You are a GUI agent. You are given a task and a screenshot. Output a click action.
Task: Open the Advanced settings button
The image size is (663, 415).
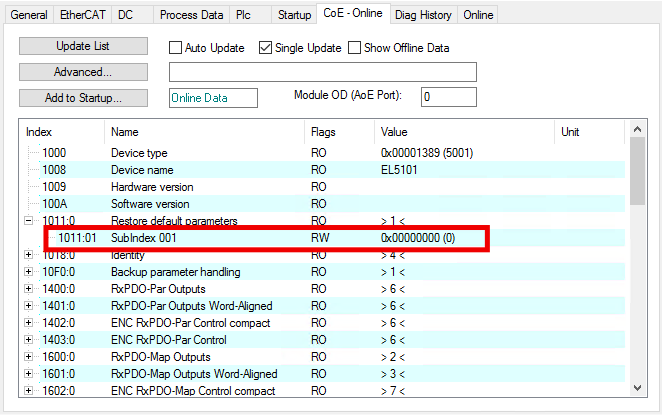click(84, 72)
